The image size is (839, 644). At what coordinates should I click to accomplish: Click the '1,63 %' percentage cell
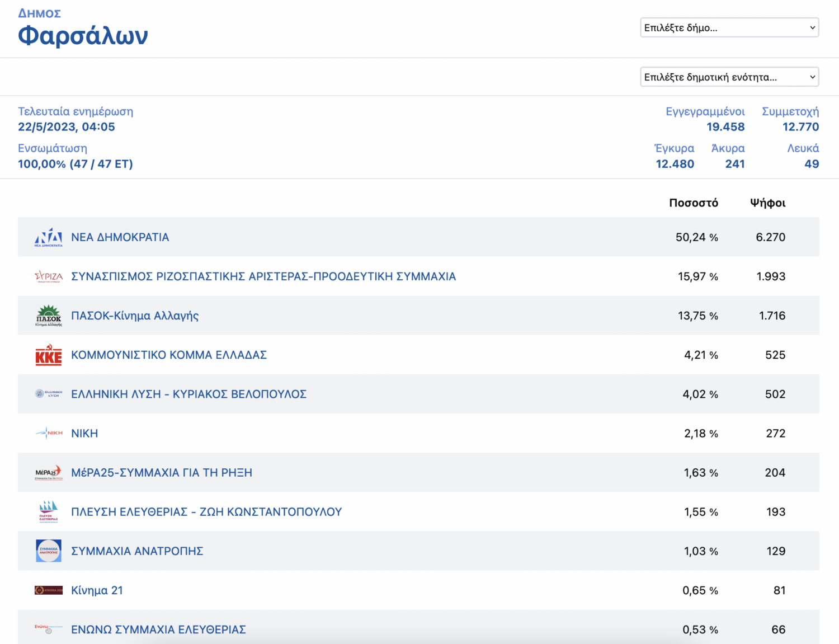701,473
